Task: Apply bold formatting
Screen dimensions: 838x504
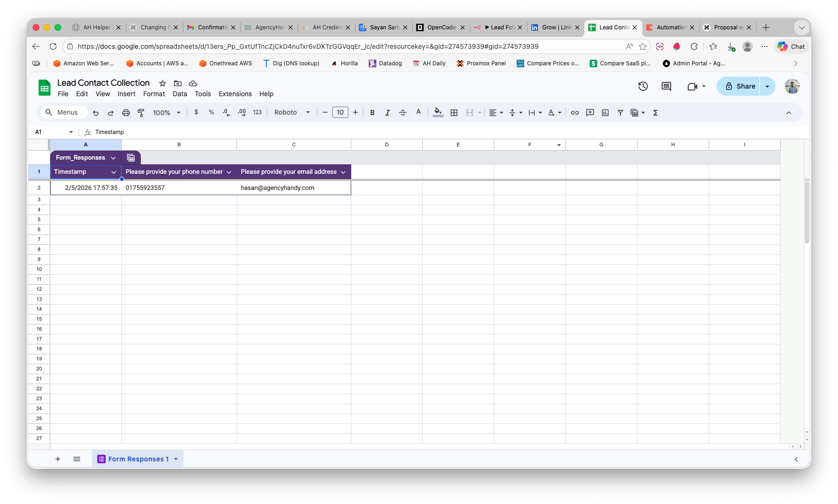Action: [x=372, y=112]
